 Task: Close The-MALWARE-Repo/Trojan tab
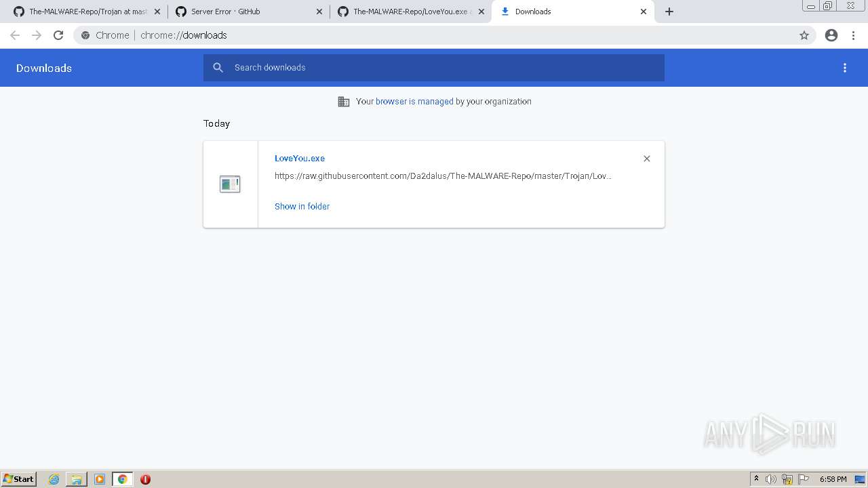pyautogui.click(x=157, y=12)
